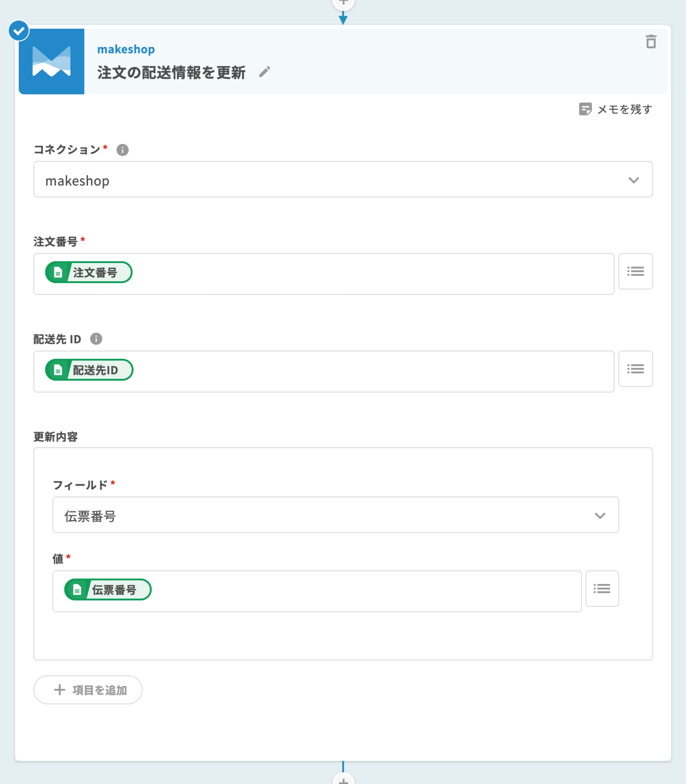Click the memo note icon

(585, 109)
